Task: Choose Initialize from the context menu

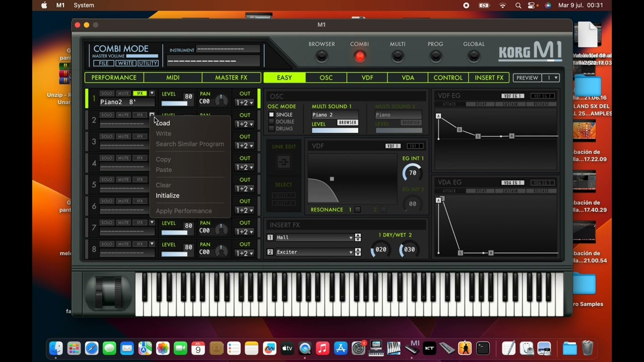Action: pos(168,196)
